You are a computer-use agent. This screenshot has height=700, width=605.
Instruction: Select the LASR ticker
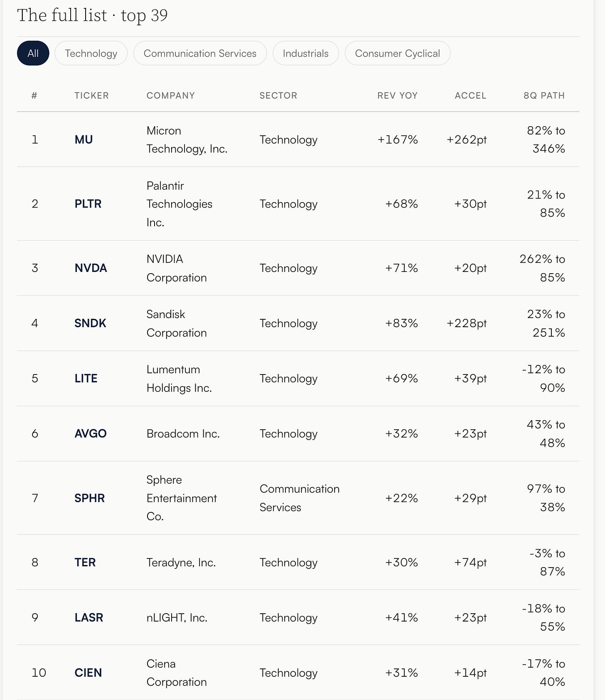pos(89,618)
